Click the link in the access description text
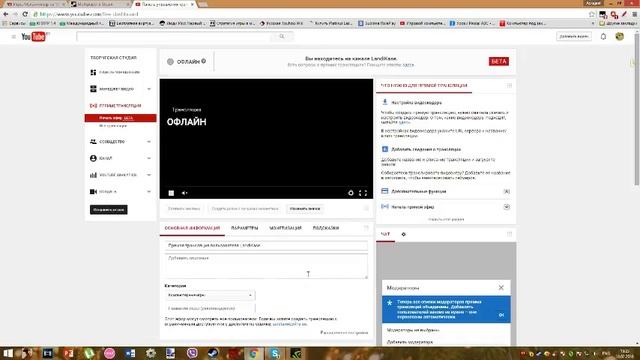640x360 pixels. (289, 324)
